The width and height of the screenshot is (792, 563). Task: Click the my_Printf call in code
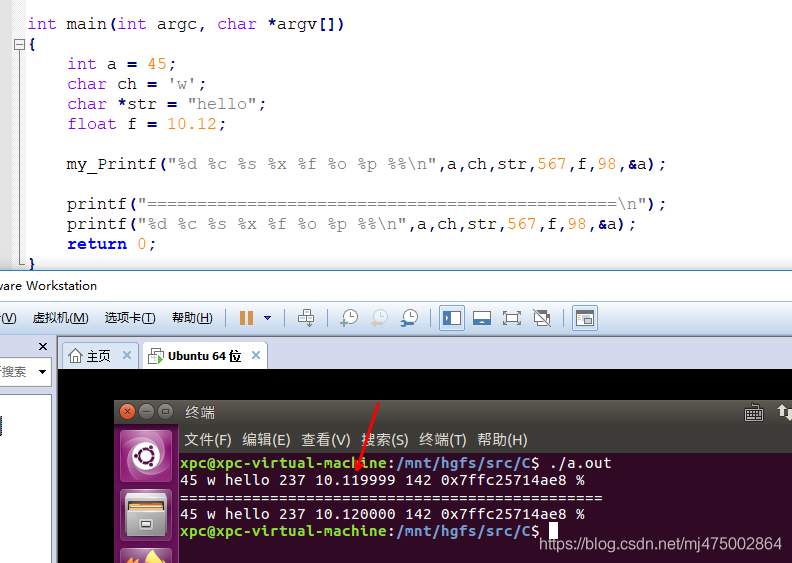point(366,164)
